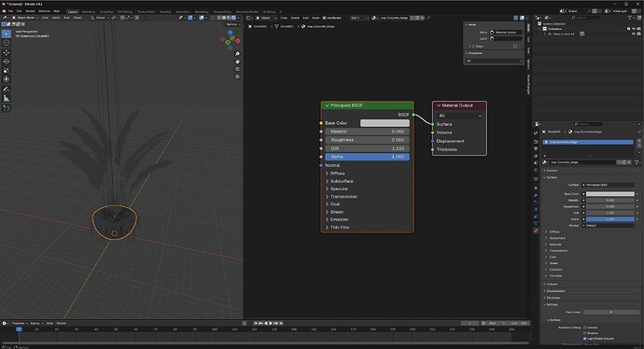This screenshot has width=644, height=349.
Task: Switch to Shading workspace tab
Action: (x=165, y=12)
